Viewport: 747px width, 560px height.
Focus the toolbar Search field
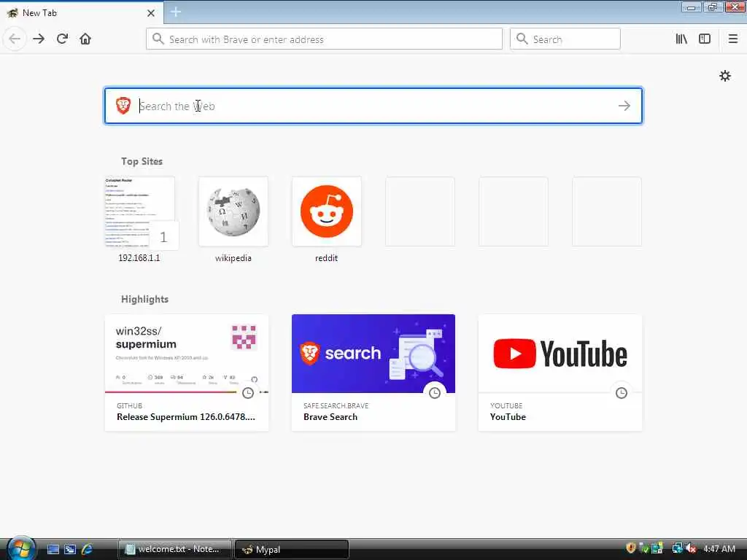565,39
